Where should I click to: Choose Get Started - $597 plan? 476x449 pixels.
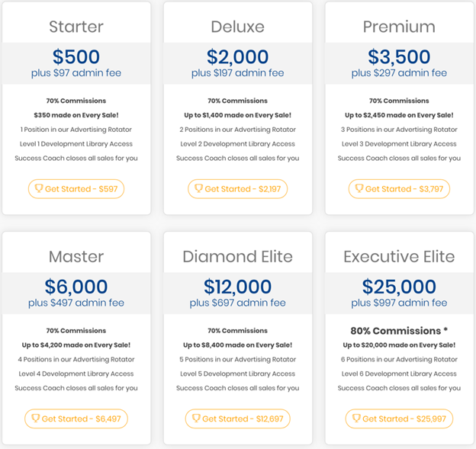(x=76, y=189)
